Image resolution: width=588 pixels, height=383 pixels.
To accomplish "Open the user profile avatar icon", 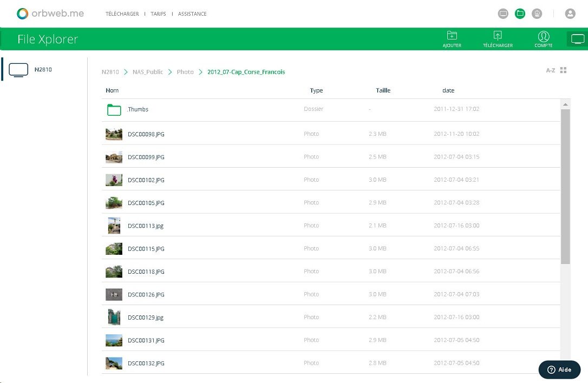I will click(x=570, y=14).
